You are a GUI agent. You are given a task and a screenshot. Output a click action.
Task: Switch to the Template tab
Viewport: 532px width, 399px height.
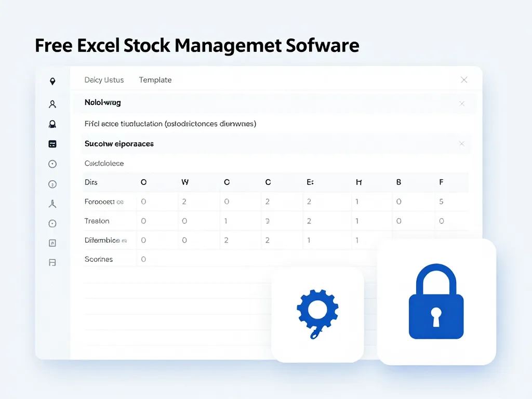(x=155, y=79)
